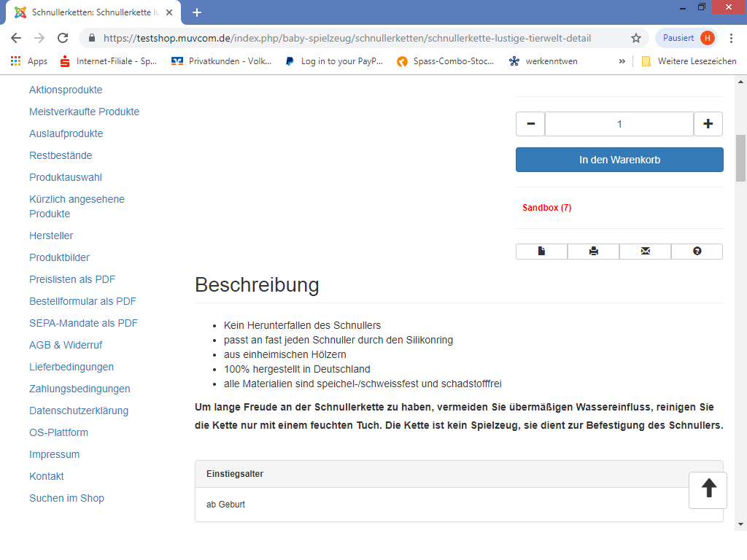747x560 pixels.
Task: Decrease quantity with the minus button
Action: (x=530, y=124)
